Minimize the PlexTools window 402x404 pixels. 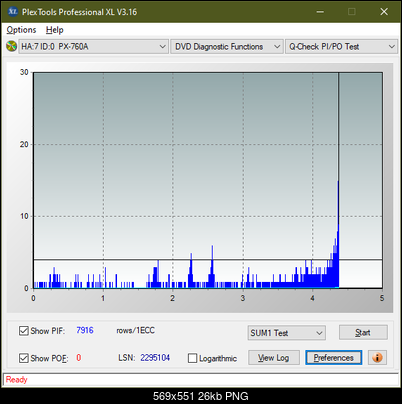point(320,12)
